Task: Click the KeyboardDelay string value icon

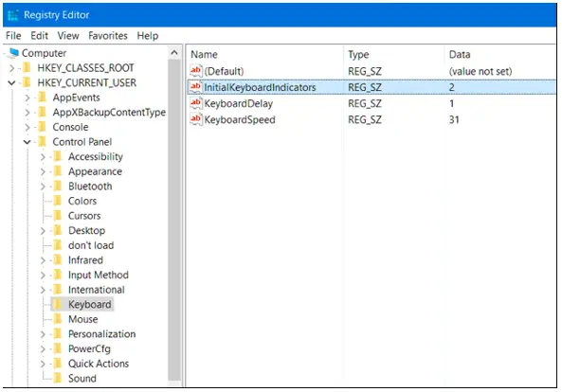Action: (195, 103)
